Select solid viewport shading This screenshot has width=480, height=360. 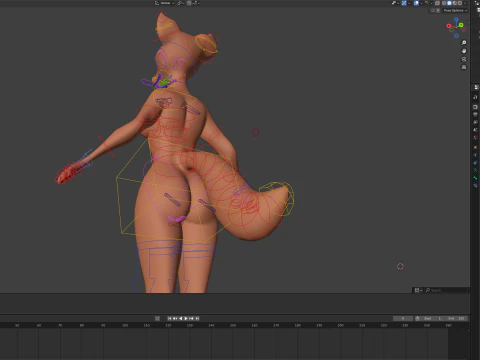point(449,3)
